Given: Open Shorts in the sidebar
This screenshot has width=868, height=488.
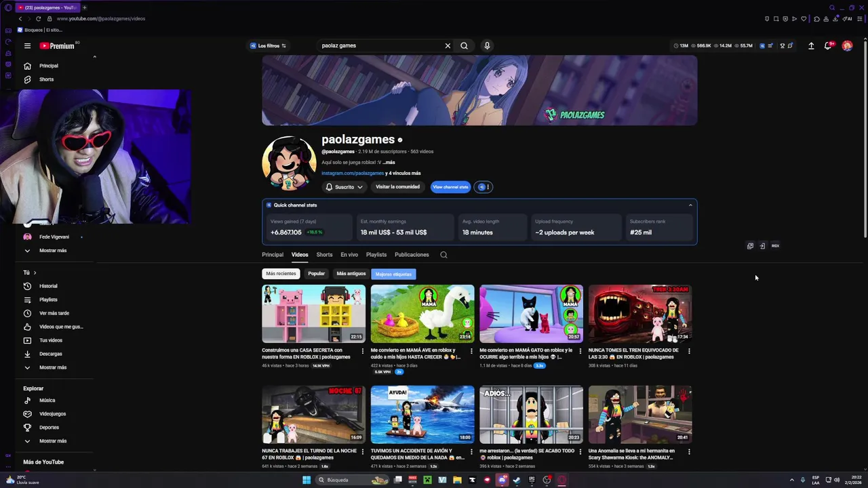Looking at the screenshot, I should (46, 79).
